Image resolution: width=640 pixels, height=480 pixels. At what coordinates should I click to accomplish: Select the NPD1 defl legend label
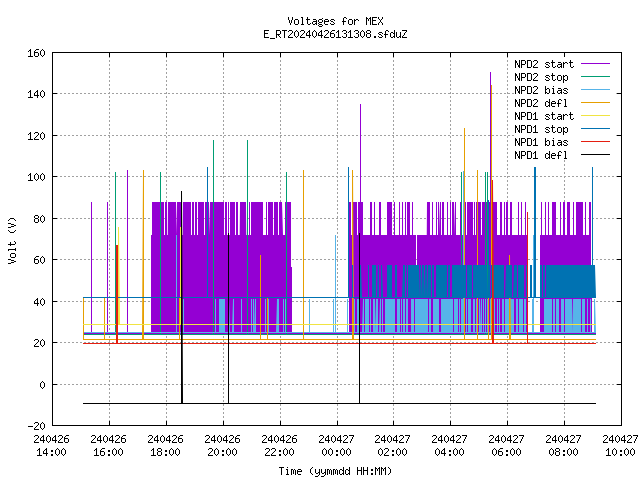(541, 155)
